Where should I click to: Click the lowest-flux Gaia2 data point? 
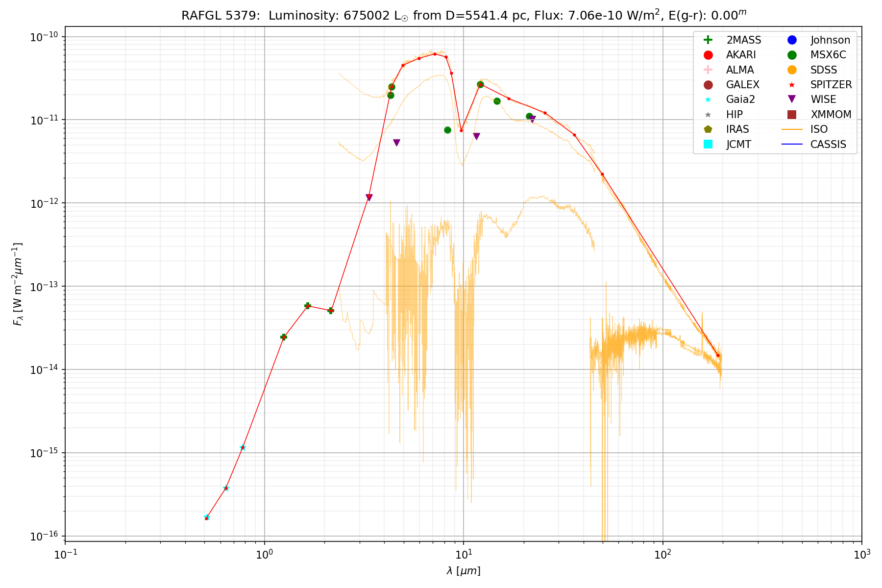207,517
